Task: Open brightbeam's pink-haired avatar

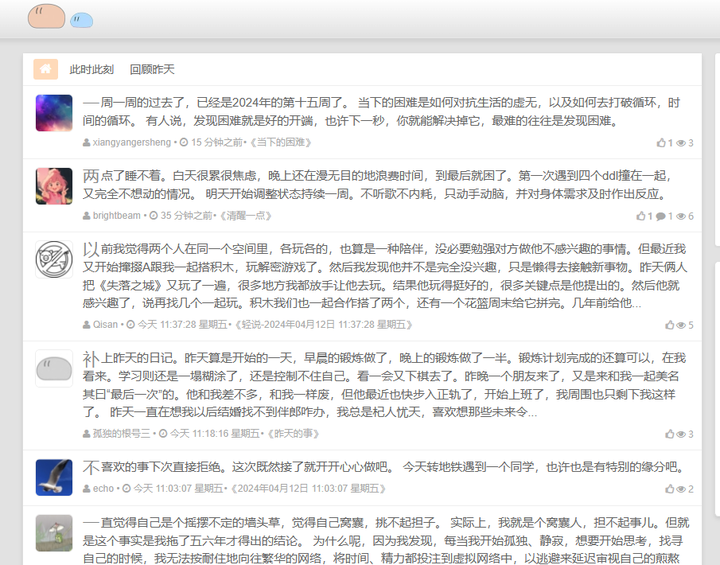Action: (x=54, y=186)
